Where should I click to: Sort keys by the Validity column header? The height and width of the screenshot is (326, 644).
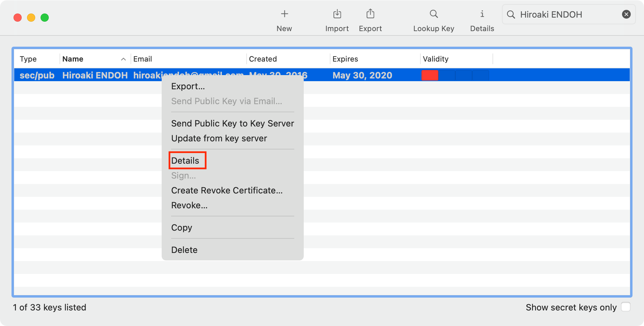click(x=435, y=59)
